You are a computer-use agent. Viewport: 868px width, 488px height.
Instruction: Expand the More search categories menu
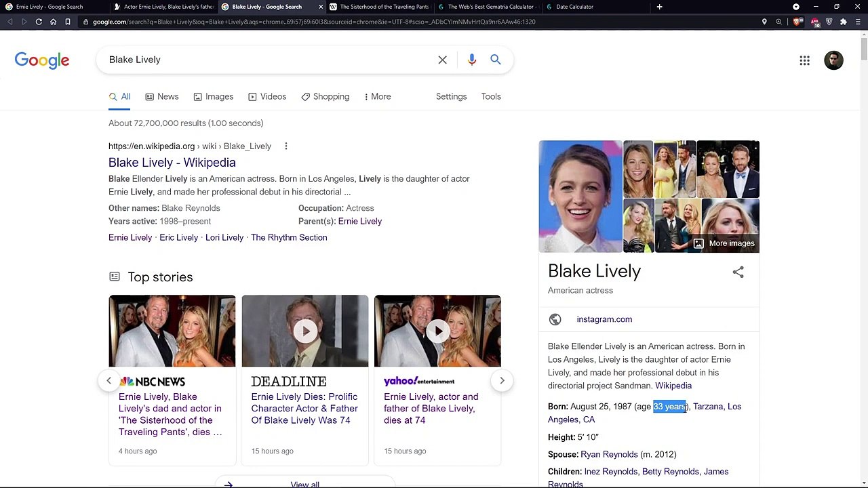[x=377, y=96]
